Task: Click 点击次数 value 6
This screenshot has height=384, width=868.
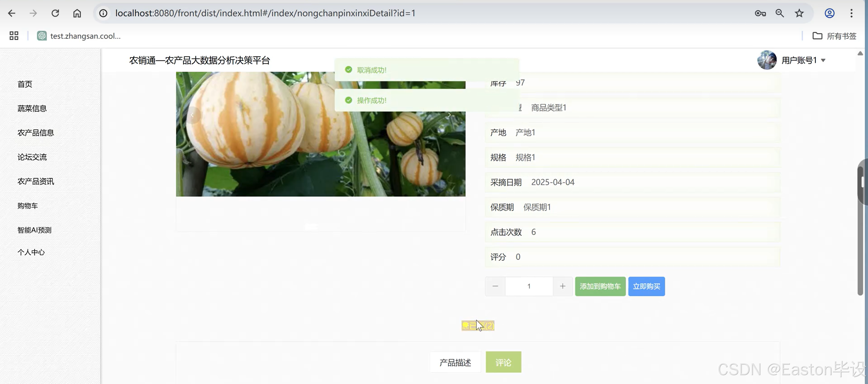Action: point(533,232)
